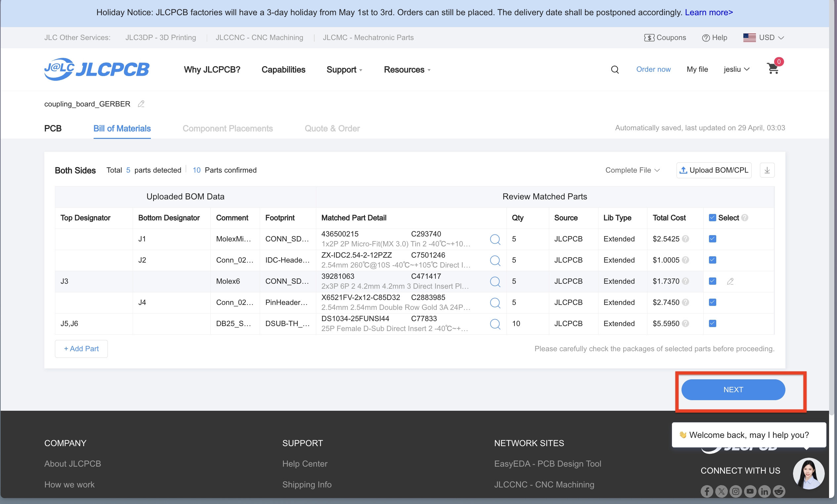Open JLCCNC - CNC Machining top bar link
The width and height of the screenshot is (837, 504).
click(x=259, y=37)
